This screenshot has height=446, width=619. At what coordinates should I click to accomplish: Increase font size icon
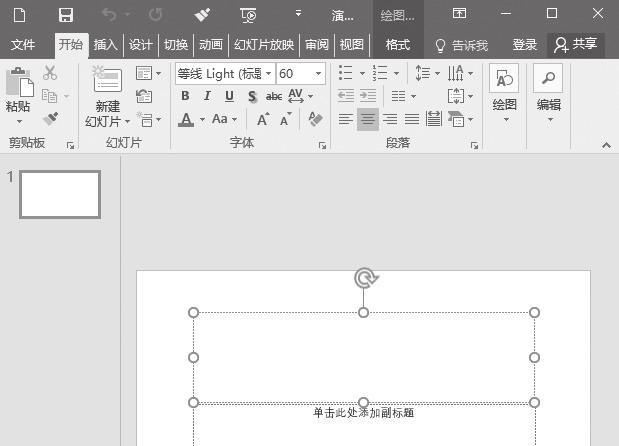(263, 119)
